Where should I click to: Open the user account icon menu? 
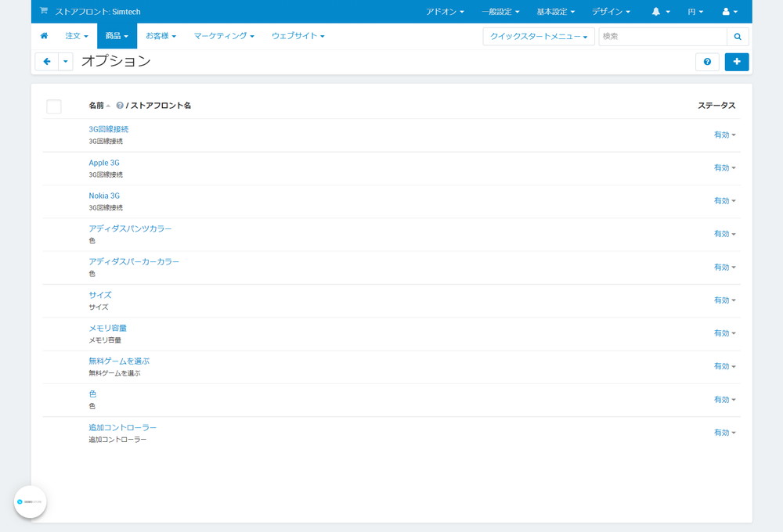pyautogui.click(x=730, y=12)
